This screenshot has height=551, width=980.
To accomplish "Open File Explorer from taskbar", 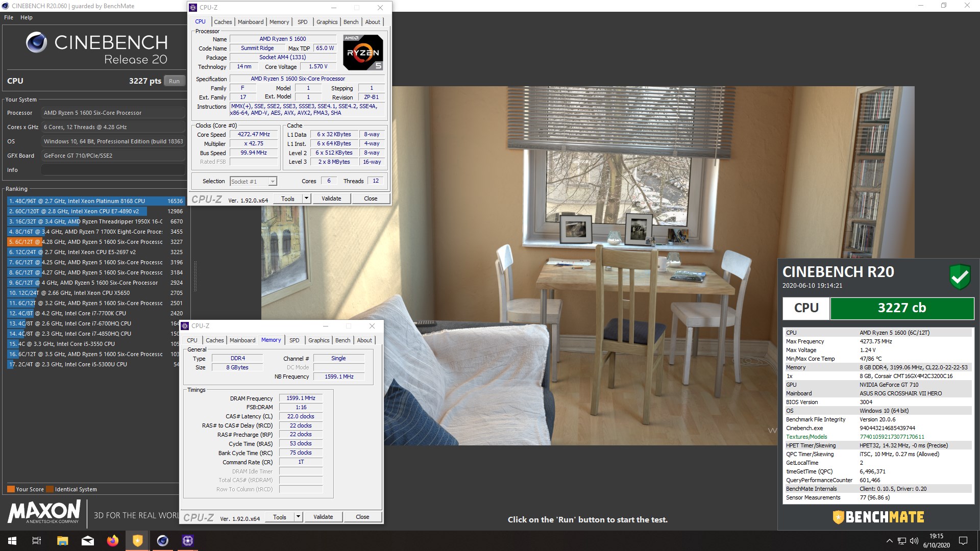I will click(x=62, y=541).
